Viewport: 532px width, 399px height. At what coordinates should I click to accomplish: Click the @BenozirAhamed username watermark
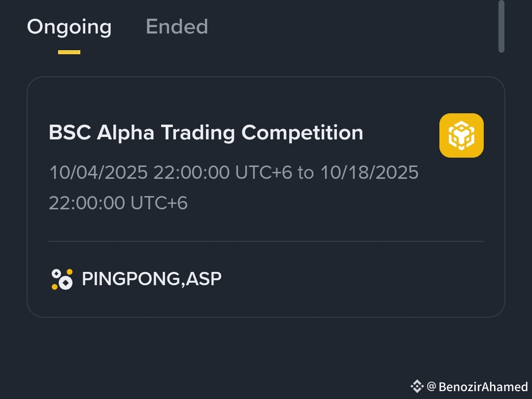coord(477,387)
